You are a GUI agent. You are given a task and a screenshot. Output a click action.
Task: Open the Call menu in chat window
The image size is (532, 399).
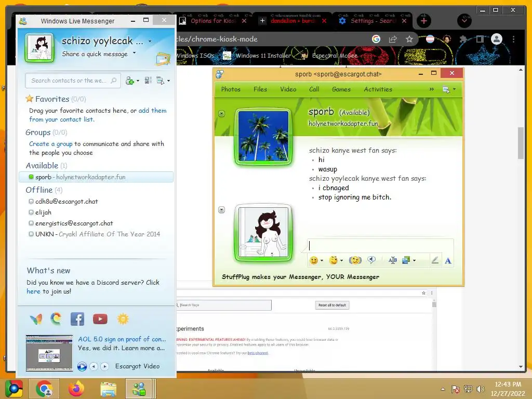point(314,89)
